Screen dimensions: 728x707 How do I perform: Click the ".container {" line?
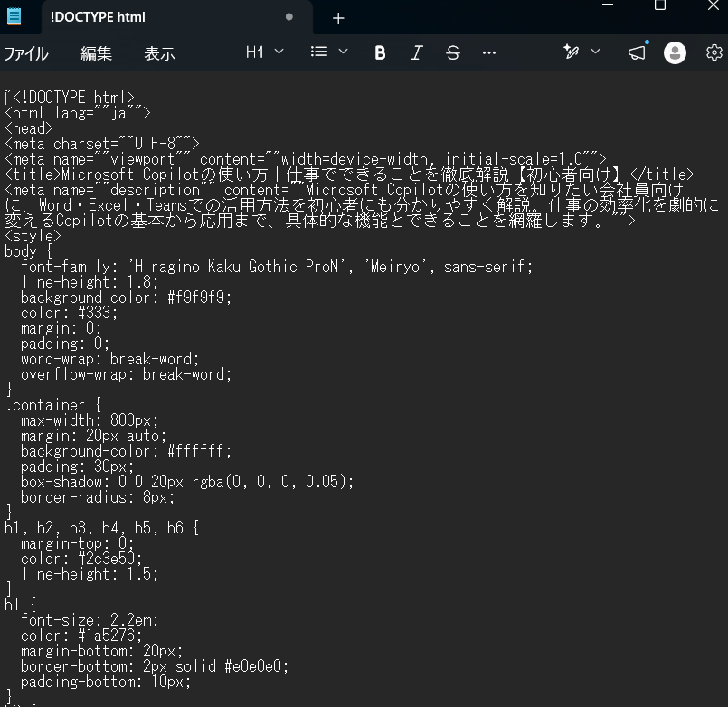point(53,405)
